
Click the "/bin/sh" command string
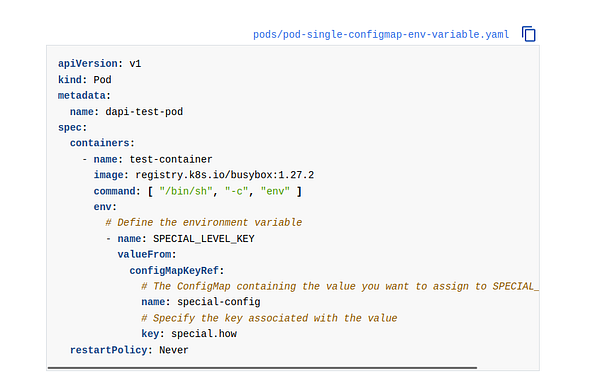click(186, 191)
